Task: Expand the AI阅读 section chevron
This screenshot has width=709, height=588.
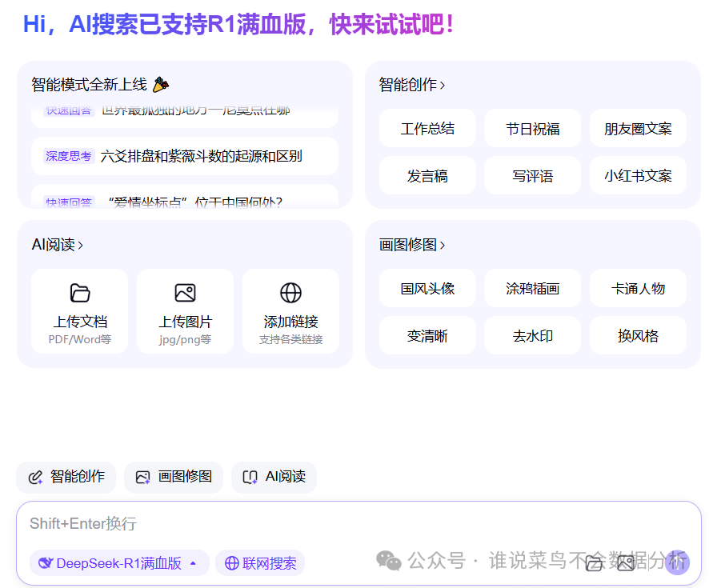Action: [81, 246]
